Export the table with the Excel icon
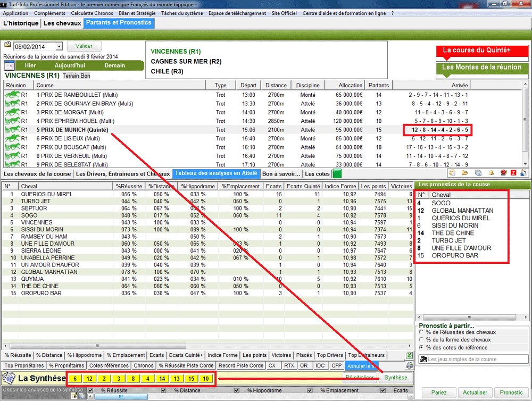532x401 pixels. (x=410, y=355)
